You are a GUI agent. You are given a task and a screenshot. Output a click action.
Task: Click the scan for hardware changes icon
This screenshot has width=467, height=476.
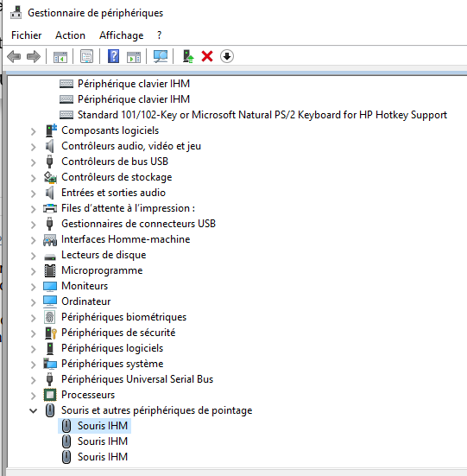pos(161,56)
